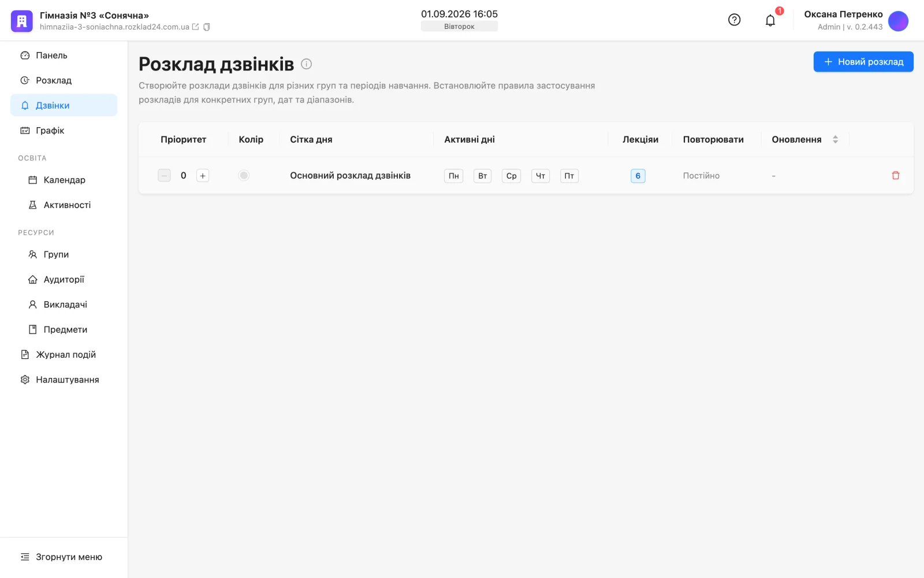Screen dimensions: 924x578
Task: Open Аудиторії in the sidebar
Action: [64, 280]
